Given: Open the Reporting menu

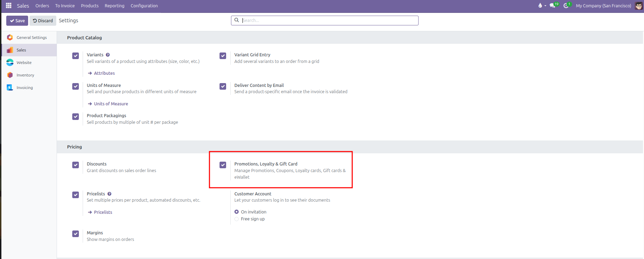Looking at the screenshot, I should (115, 6).
